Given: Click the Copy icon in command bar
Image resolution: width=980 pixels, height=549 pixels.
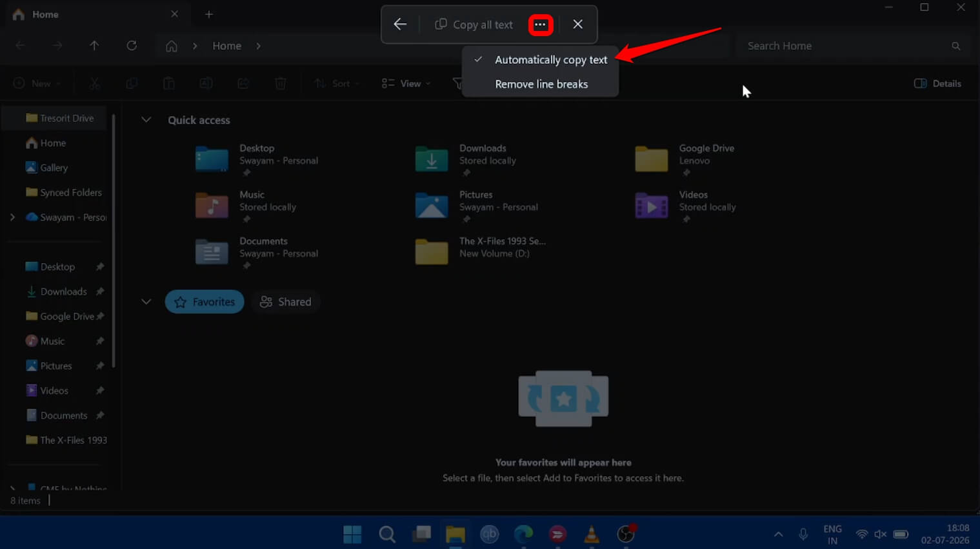Looking at the screenshot, I should 132,83.
